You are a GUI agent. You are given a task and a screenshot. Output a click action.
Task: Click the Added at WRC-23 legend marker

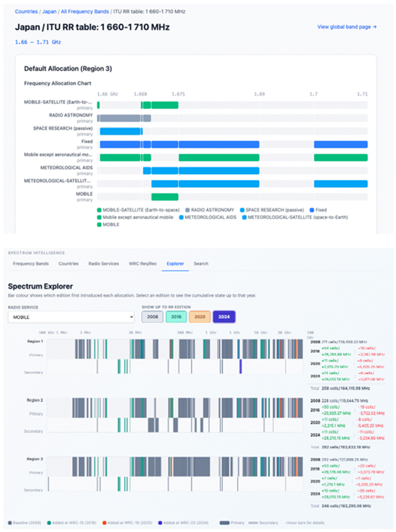[x=160, y=523]
